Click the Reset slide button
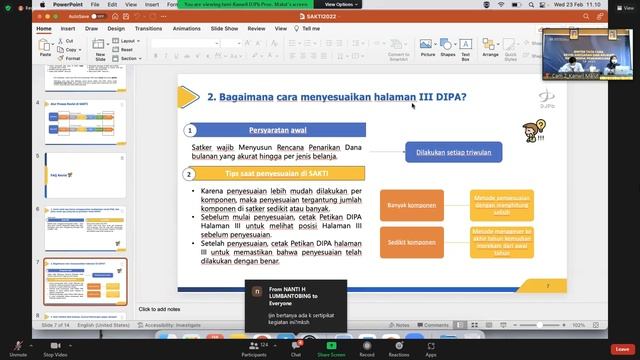The width and height of the screenshot is (640, 360). 123,50
